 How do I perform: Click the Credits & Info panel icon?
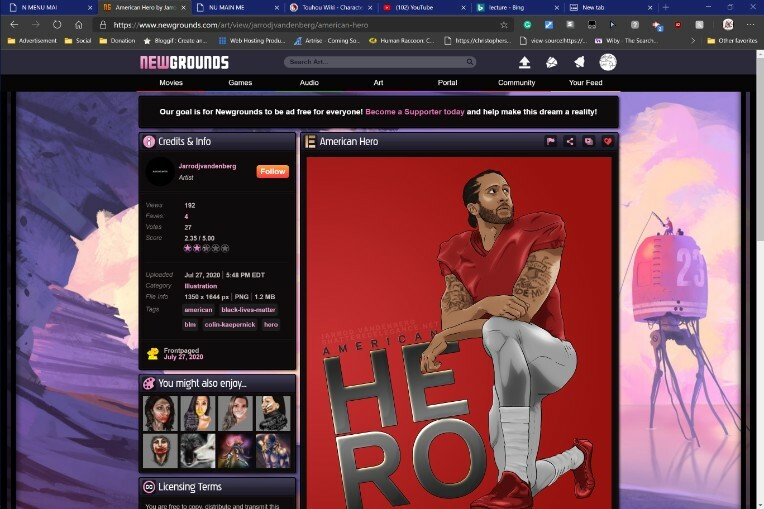[149, 141]
